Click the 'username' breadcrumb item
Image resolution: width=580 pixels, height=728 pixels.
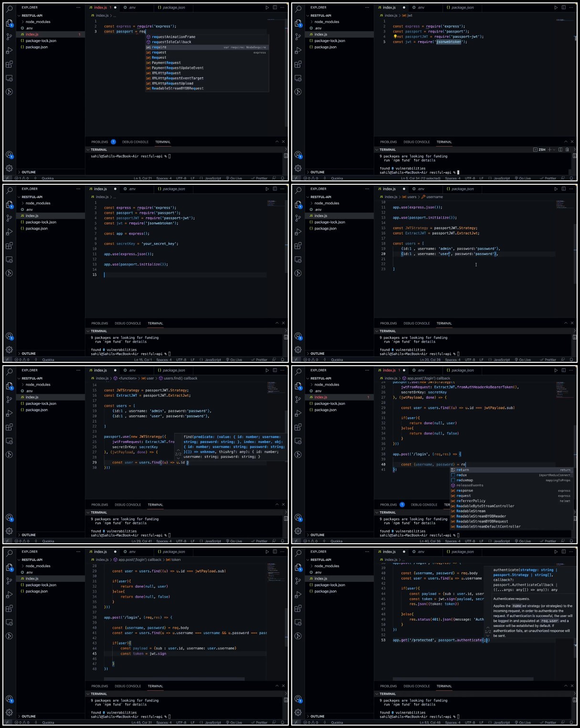coord(432,197)
